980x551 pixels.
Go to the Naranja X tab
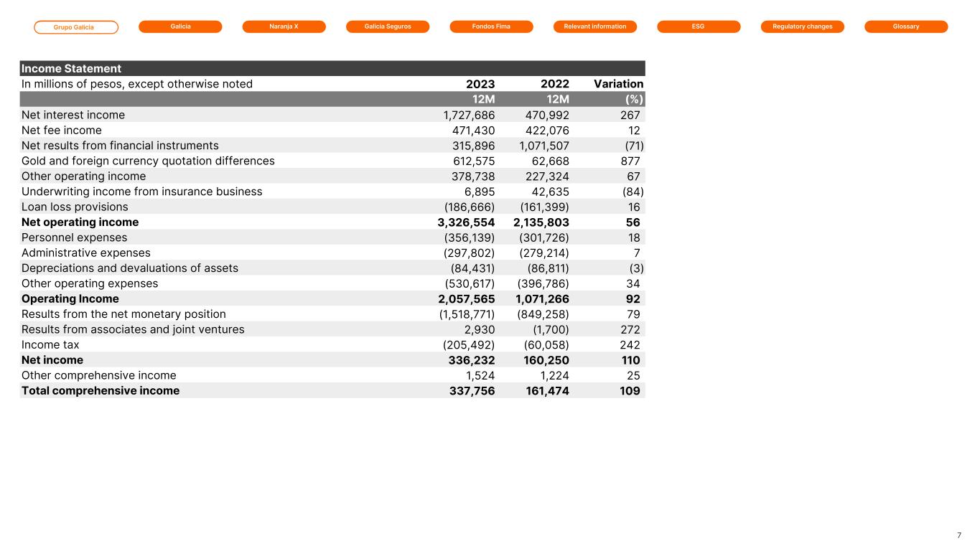(x=284, y=27)
